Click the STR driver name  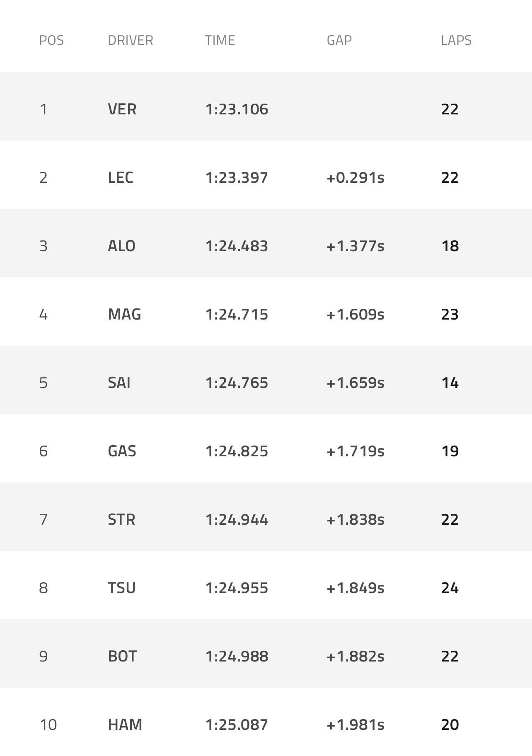pyautogui.click(x=121, y=519)
